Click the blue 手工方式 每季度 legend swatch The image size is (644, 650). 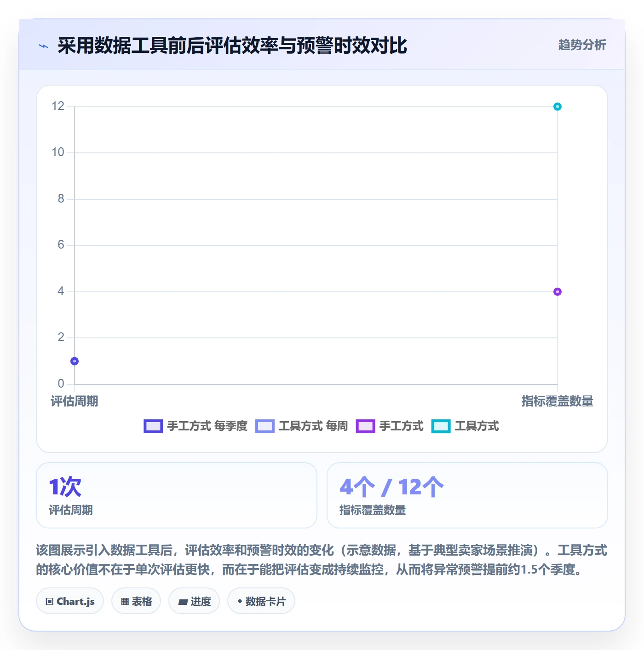pos(153,426)
